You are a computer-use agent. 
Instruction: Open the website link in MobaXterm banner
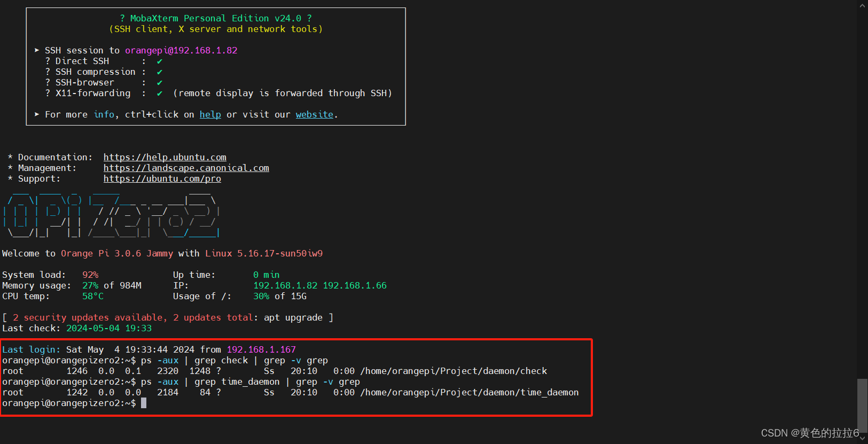pos(314,114)
